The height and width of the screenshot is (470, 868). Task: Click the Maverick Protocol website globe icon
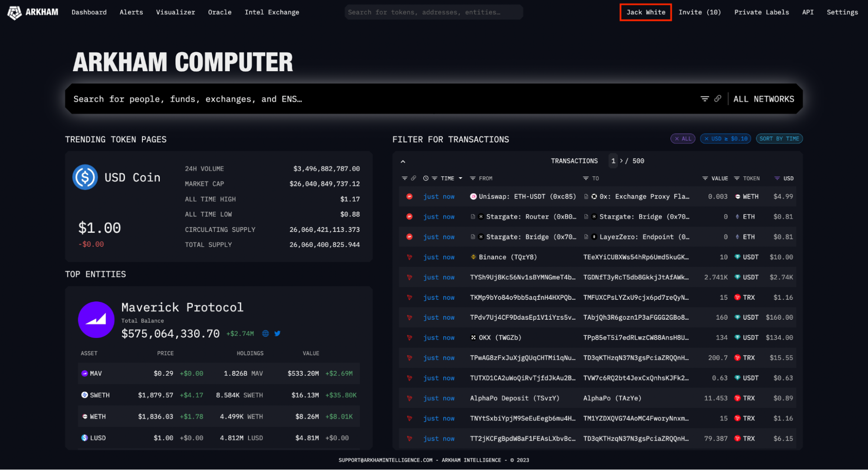(266, 334)
